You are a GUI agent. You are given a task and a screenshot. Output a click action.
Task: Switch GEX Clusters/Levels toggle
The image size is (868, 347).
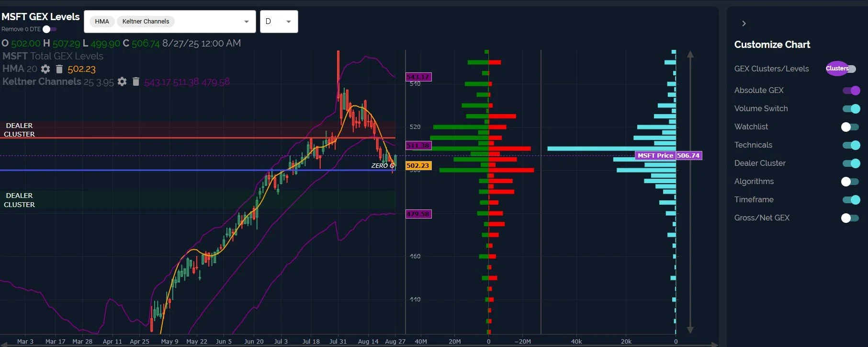(x=842, y=69)
